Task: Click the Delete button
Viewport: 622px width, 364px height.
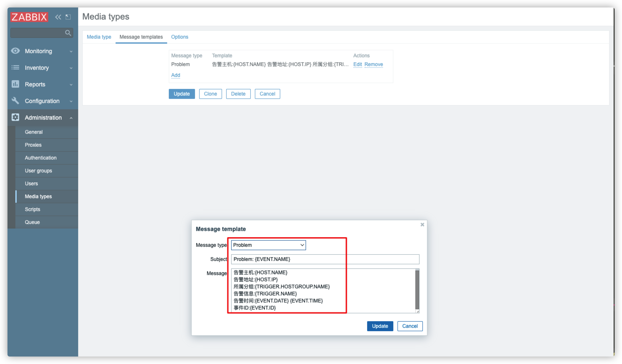Action: pyautogui.click(x=238, y=94)
